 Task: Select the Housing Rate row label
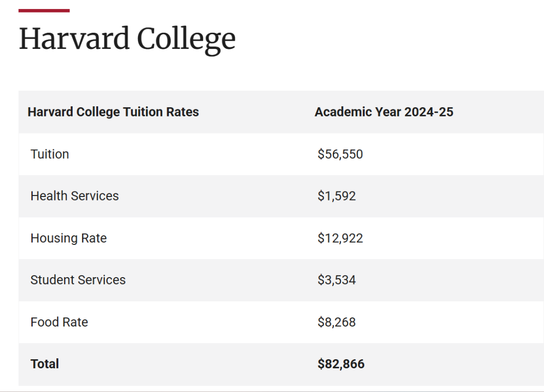tap(69, 238)
